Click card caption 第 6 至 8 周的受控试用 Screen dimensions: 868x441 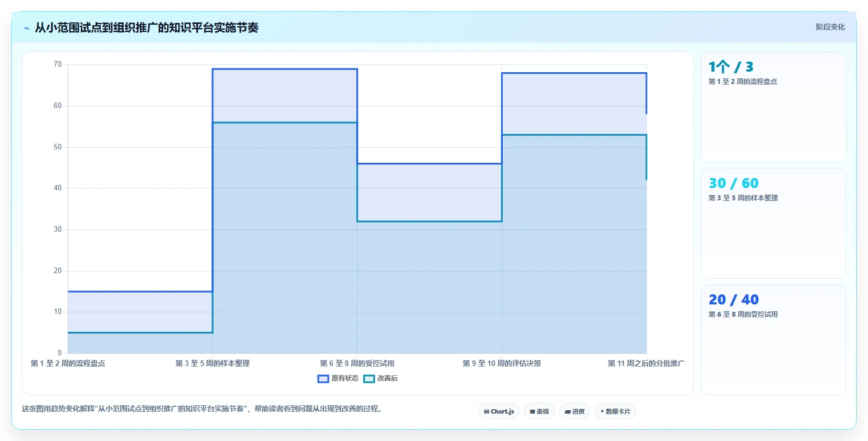click(x=743, y=315)
